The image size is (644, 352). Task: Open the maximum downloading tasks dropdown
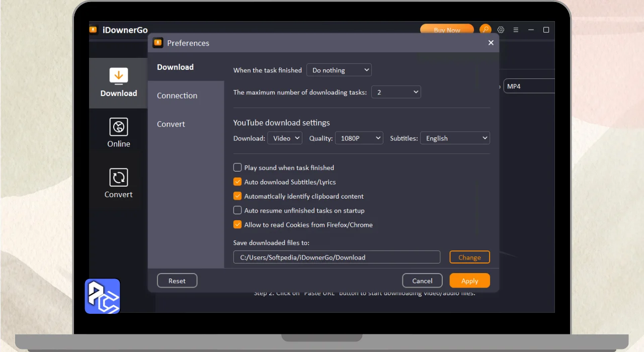[396, 92]
